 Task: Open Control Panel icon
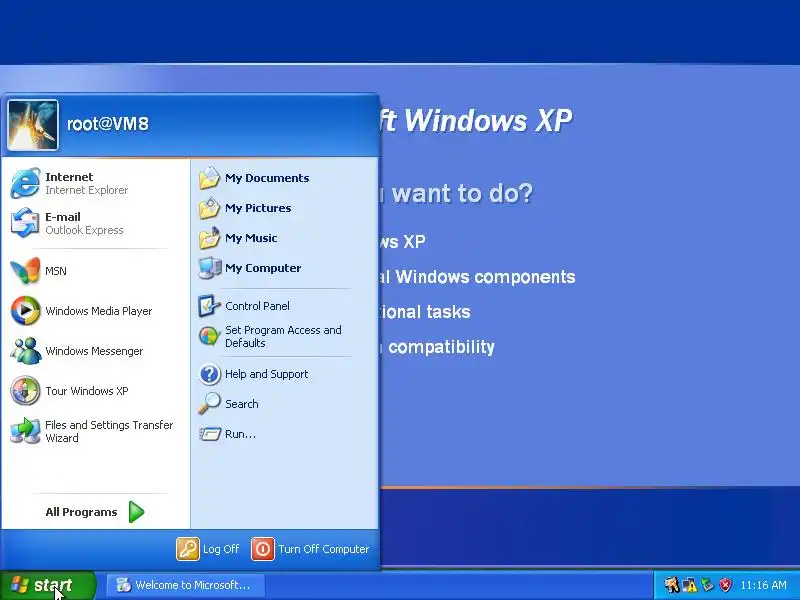tap(209, 306)
